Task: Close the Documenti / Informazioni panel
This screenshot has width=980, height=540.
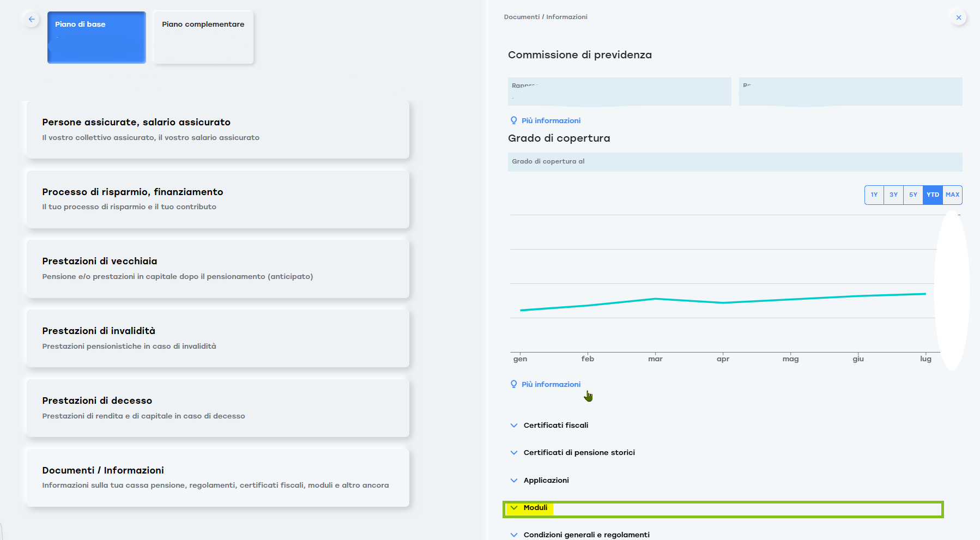Action: (958, 17)
